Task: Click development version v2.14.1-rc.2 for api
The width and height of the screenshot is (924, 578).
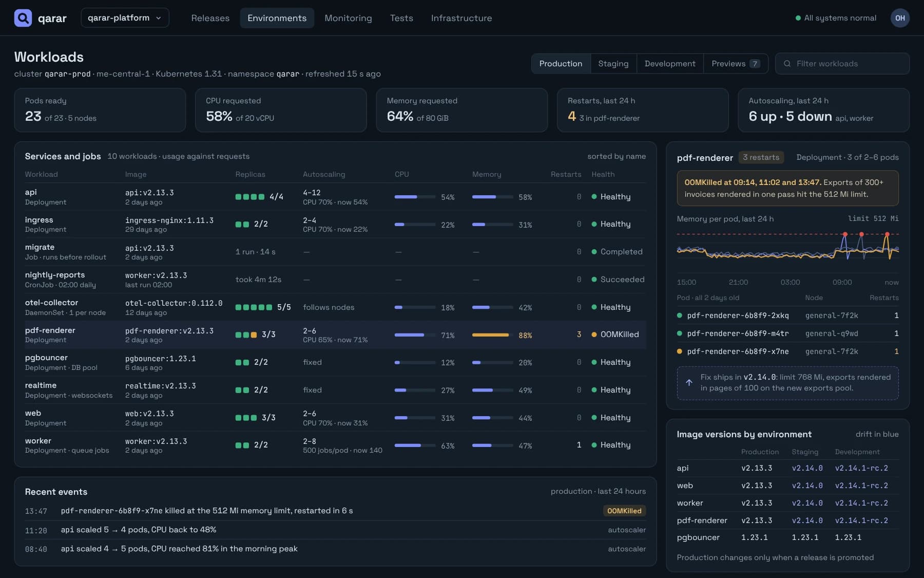Action: click(x=861, y=468)
